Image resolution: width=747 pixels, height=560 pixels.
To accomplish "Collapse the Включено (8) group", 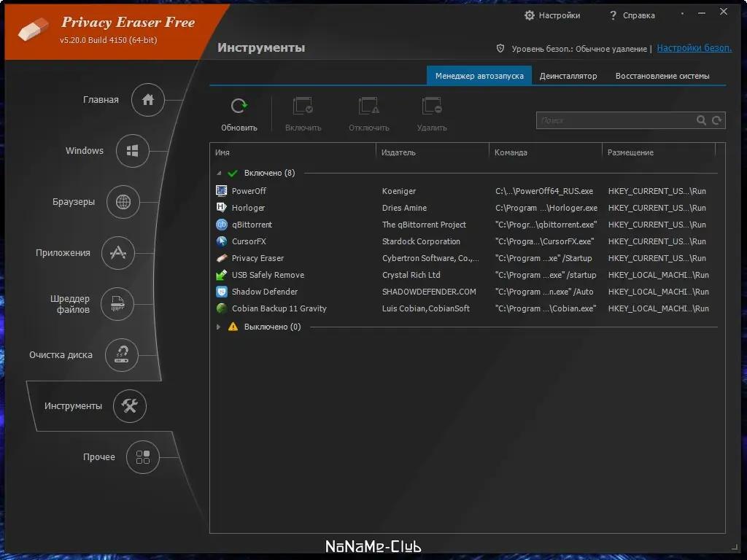I will (220, 173).
